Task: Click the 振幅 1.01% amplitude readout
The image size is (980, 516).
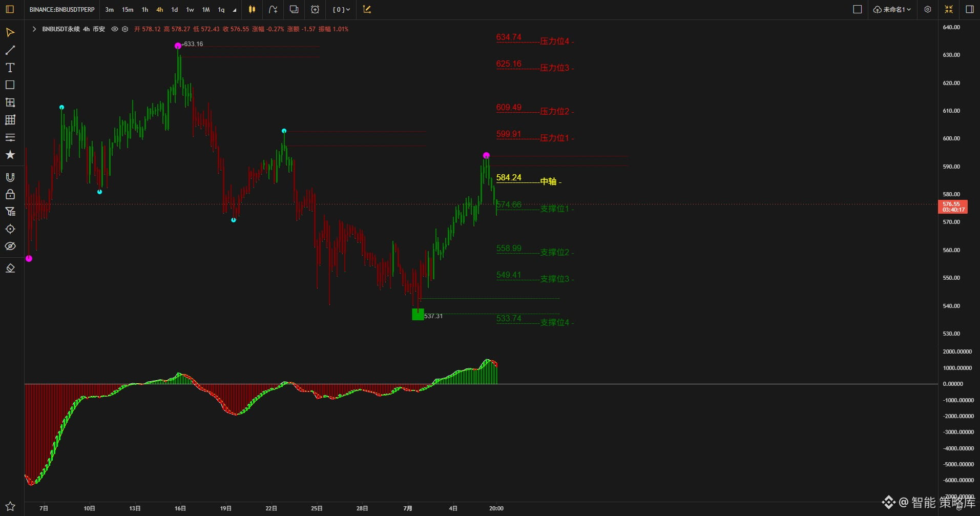Action: [333, 29]
